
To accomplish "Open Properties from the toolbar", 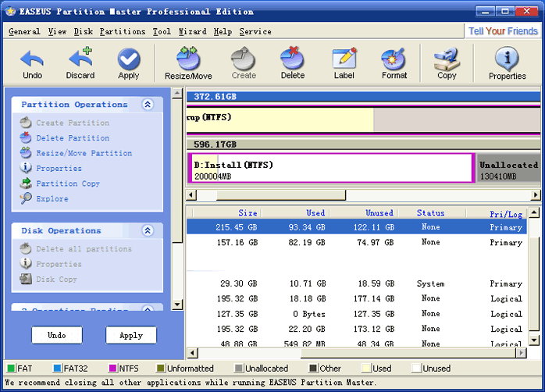I will click(508, 63).
